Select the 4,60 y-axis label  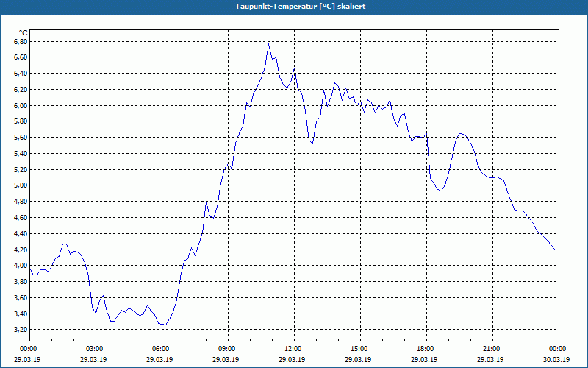click(x=21, y=217)
